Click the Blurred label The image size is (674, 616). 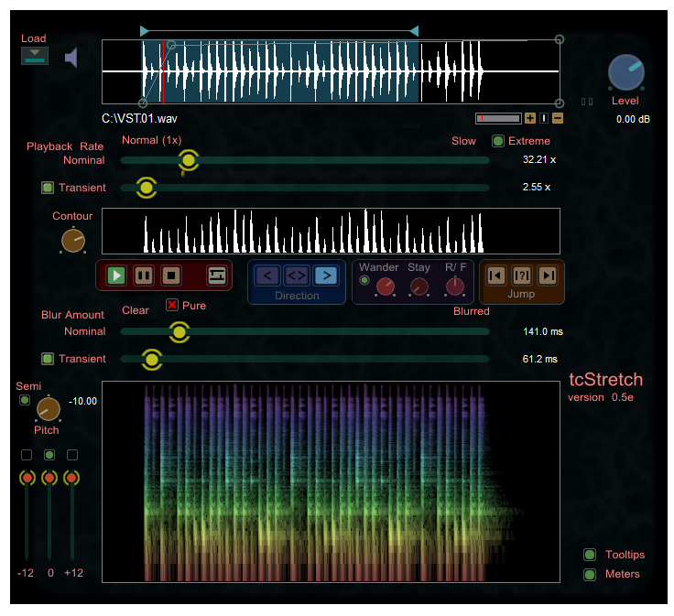[x=471, y=311]
